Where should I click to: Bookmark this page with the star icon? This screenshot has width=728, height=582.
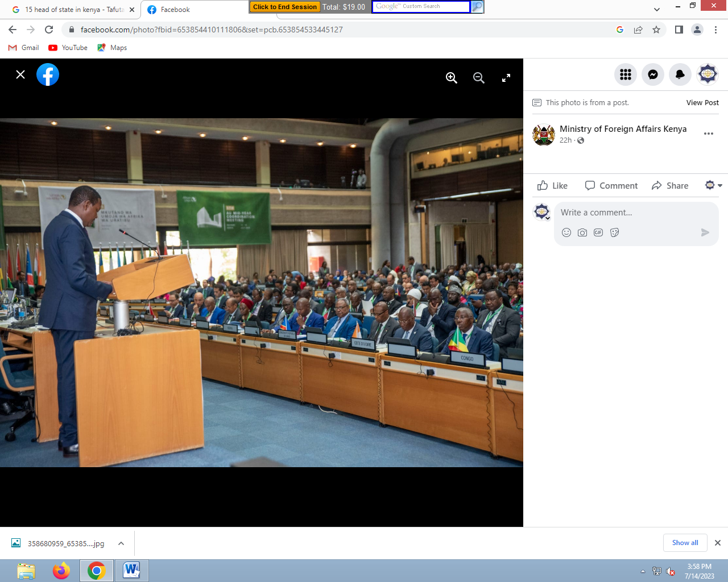[x=656, y=30]
